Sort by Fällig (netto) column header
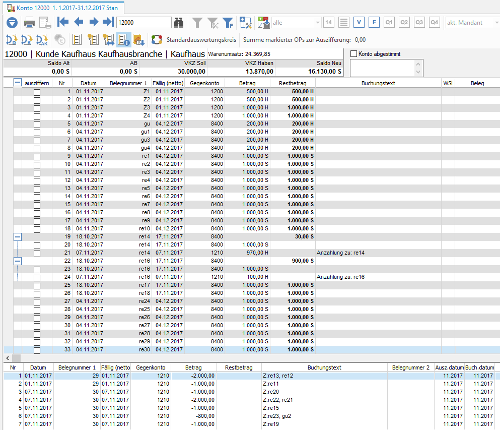 [x=168, y=83]
